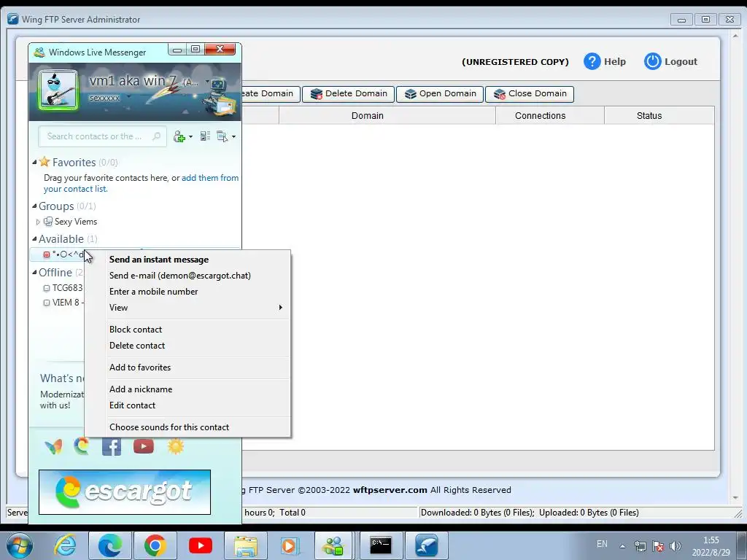Open Google Chrome from taskbar
747x560 pixels.
[155, 545]
